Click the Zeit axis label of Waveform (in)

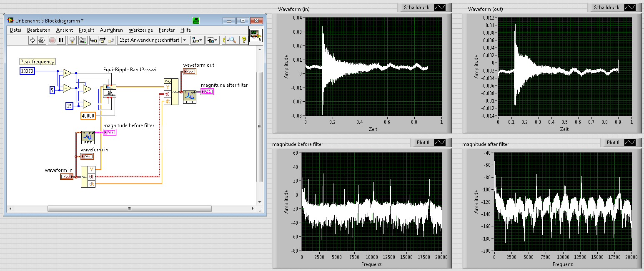pyautogui.click(x=373, y=129)
